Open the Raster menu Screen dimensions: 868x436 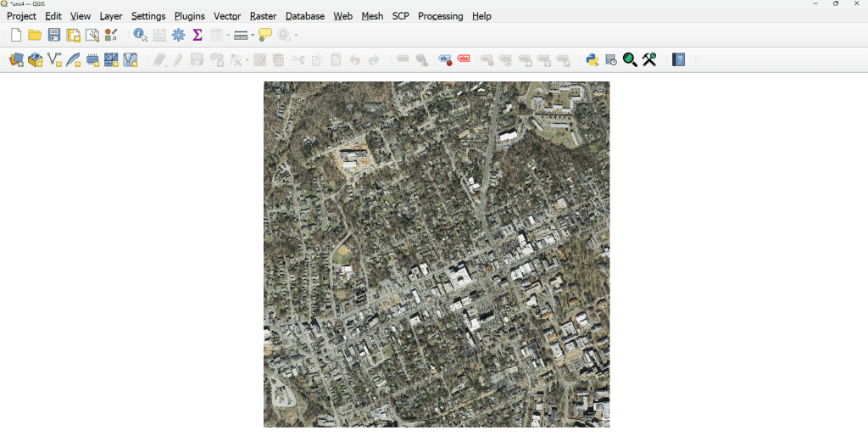[263, 16]
